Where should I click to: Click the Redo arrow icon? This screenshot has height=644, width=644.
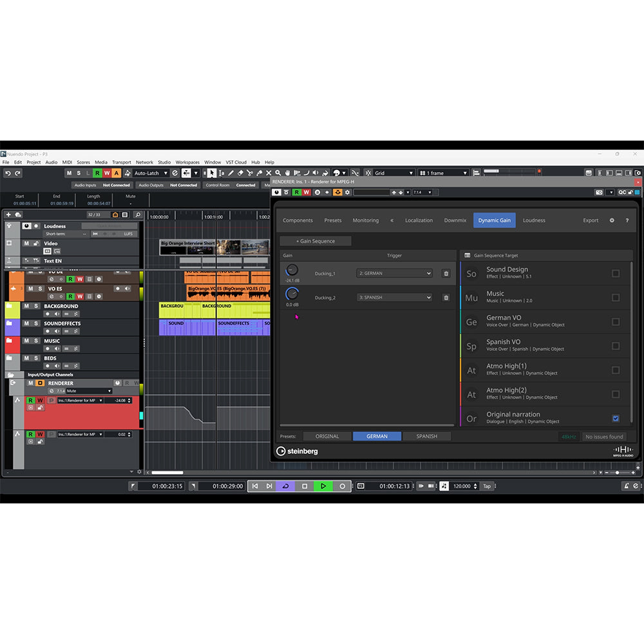(17, 173)
